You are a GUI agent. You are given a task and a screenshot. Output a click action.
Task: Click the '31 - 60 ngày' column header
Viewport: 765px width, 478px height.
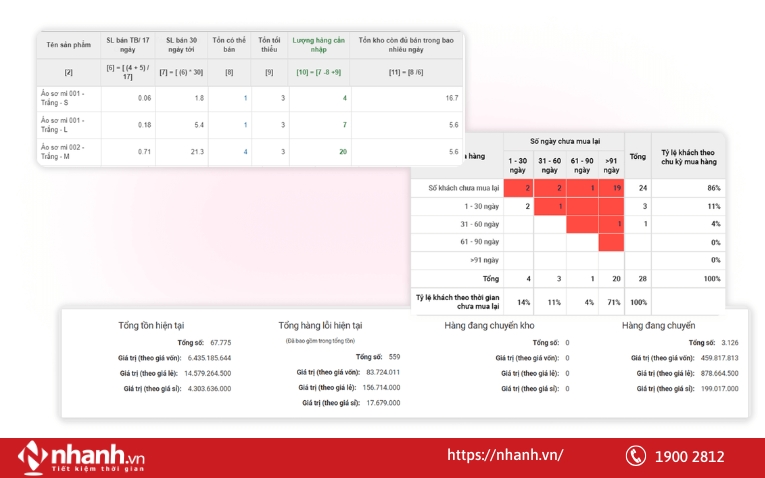[549, 165]
